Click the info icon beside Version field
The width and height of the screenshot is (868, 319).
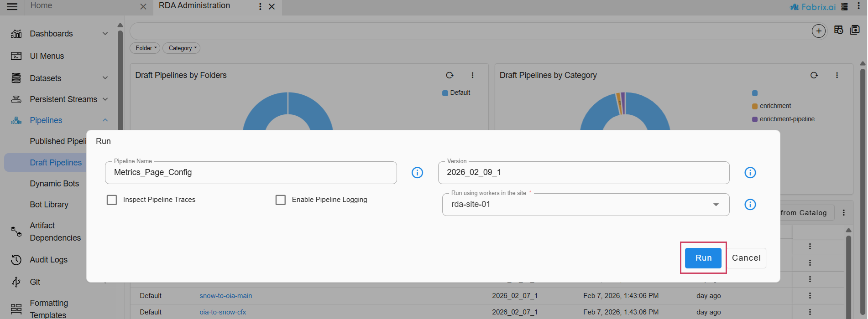pyautogui.click(x=750, y=173)
